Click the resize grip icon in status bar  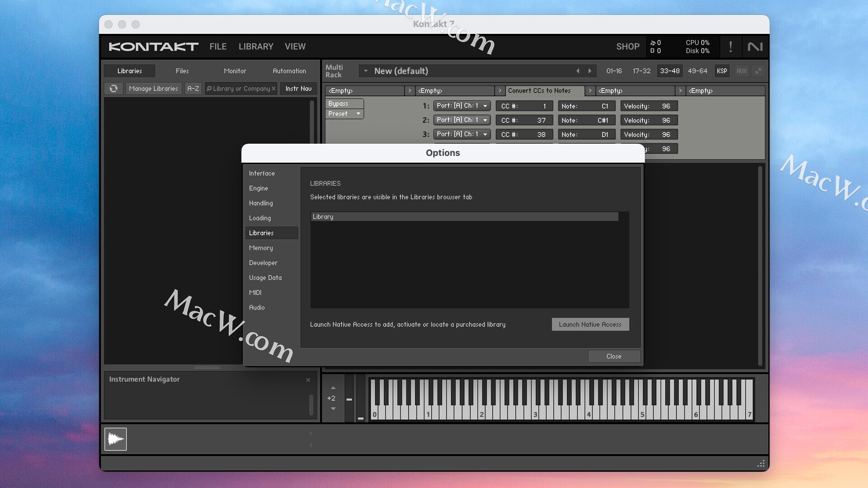click(761, 464)
